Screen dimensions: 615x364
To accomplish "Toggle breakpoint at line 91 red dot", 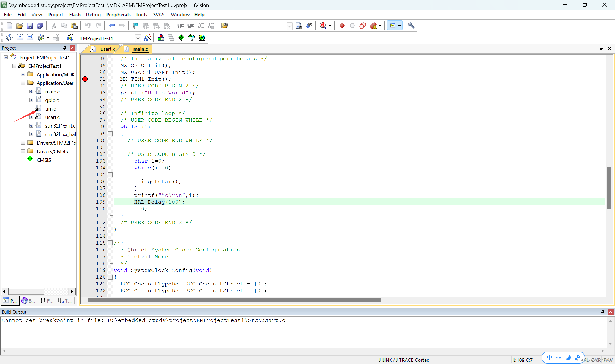I will tap(85, 79).
